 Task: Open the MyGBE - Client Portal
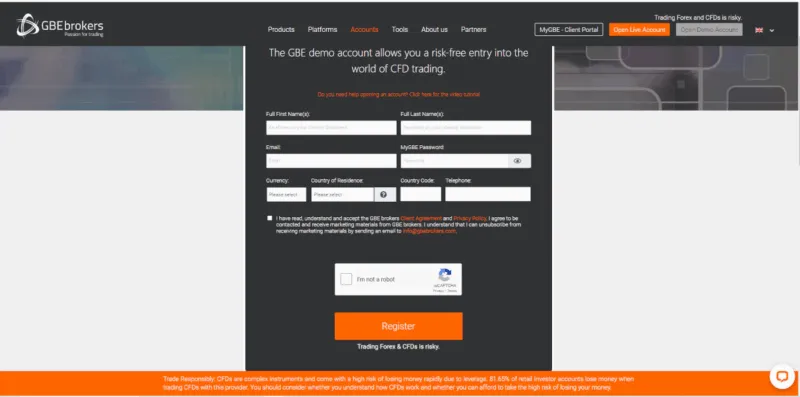(569, 30)
